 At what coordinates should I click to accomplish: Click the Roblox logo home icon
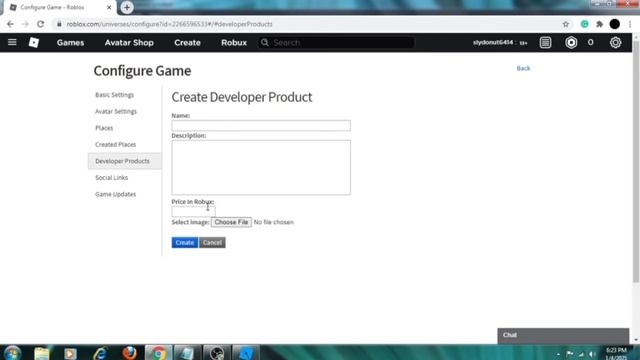[x=34, y=42]
